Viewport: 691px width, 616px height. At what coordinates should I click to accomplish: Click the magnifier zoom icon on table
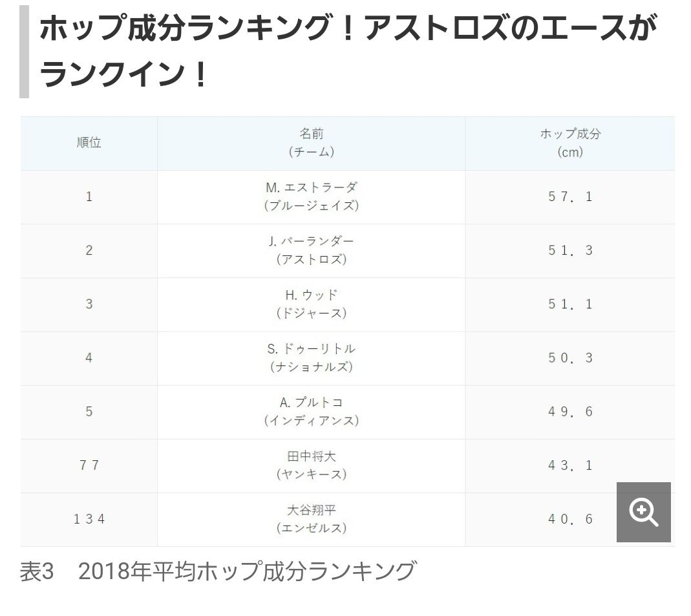643,512
